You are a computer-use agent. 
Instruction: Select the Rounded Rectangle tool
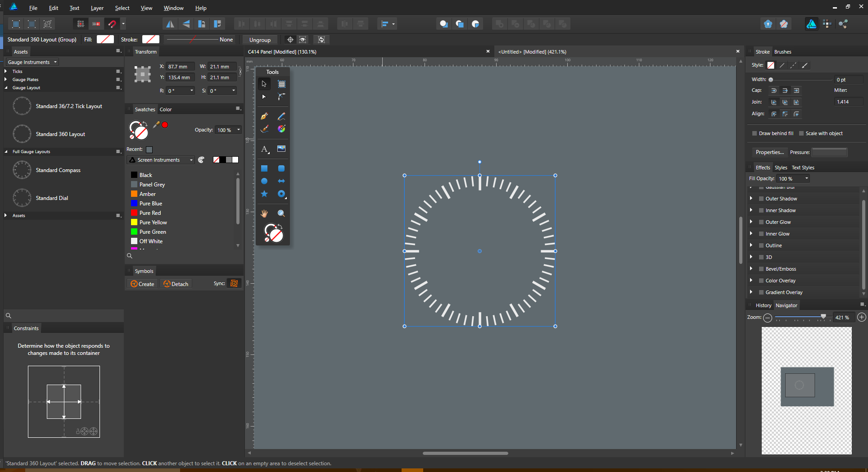[281, 168]
